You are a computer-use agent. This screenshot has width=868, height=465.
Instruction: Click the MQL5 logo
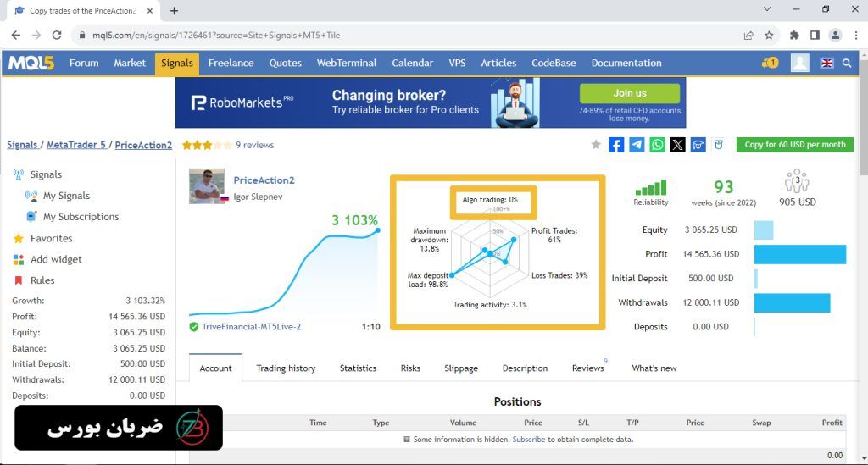click(31, 63)
